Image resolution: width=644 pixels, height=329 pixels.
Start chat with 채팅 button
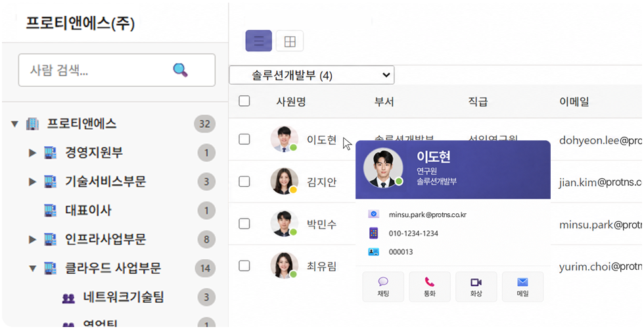pos(383,287)
